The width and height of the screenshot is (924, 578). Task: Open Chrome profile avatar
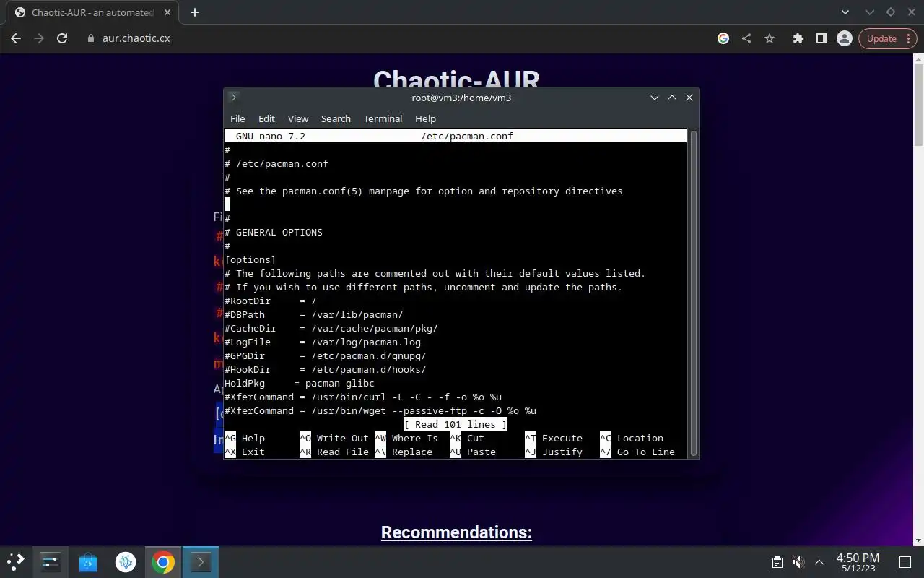844,38
